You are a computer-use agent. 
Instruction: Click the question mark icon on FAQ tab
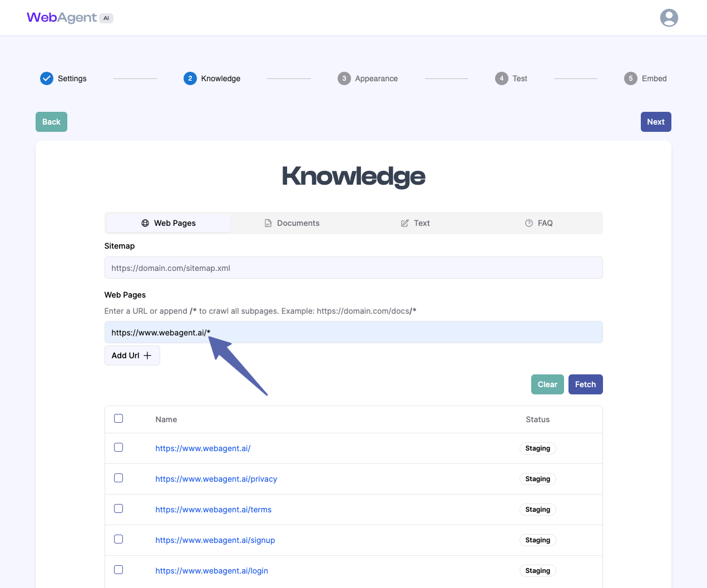pos(529,223)
